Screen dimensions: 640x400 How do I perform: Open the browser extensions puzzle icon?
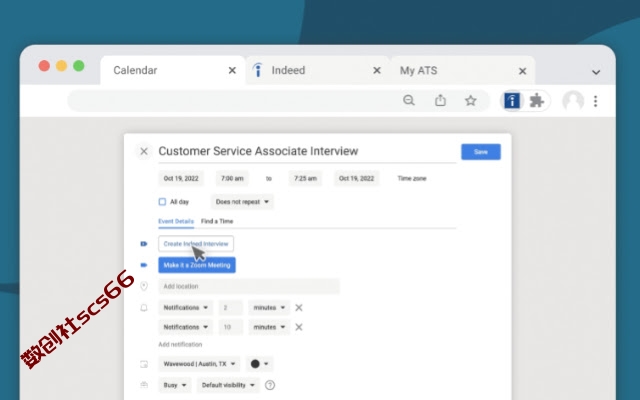[x=536, y=100]
